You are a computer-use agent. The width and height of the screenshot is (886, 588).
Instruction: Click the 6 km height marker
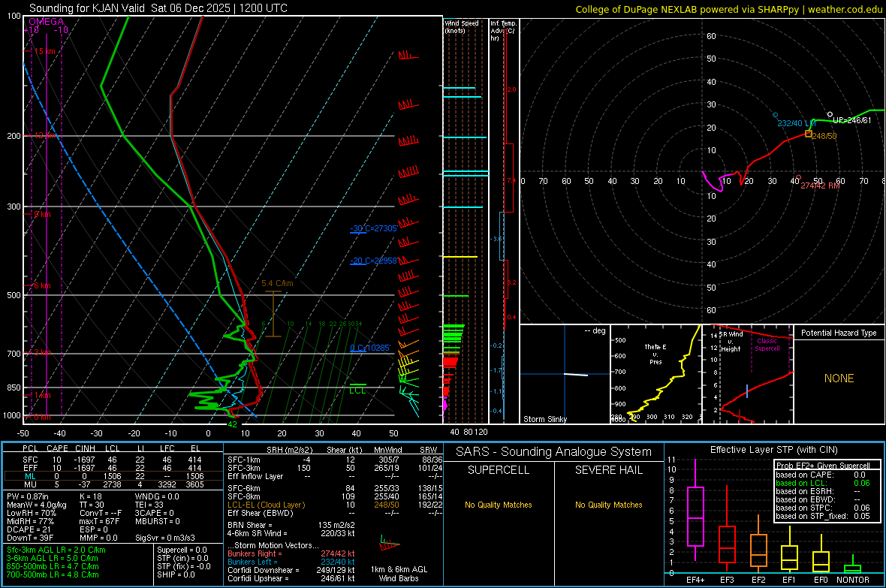[42, 285]
